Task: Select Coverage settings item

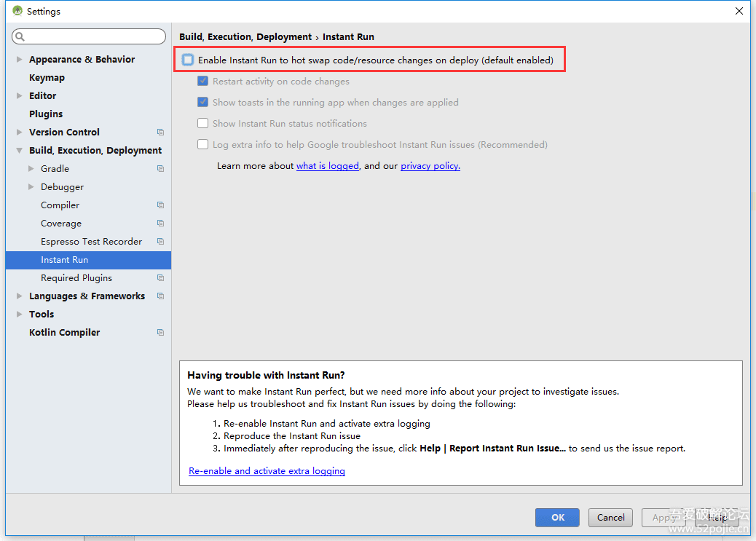Action: tap(61, 224)
